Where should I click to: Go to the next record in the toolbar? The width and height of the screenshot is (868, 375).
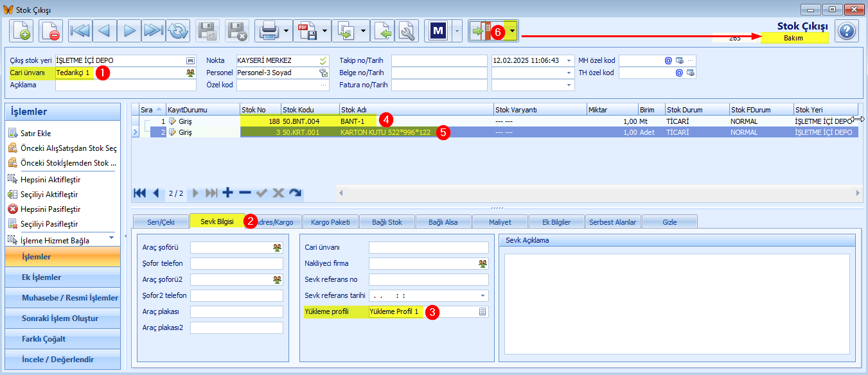[x=130, y=31]
